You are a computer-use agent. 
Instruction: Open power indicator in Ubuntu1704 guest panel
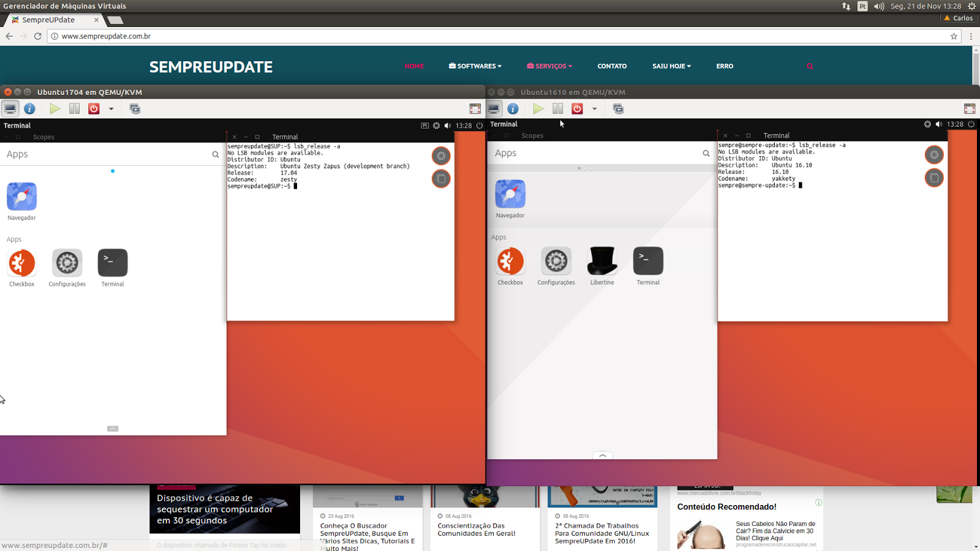480,126
